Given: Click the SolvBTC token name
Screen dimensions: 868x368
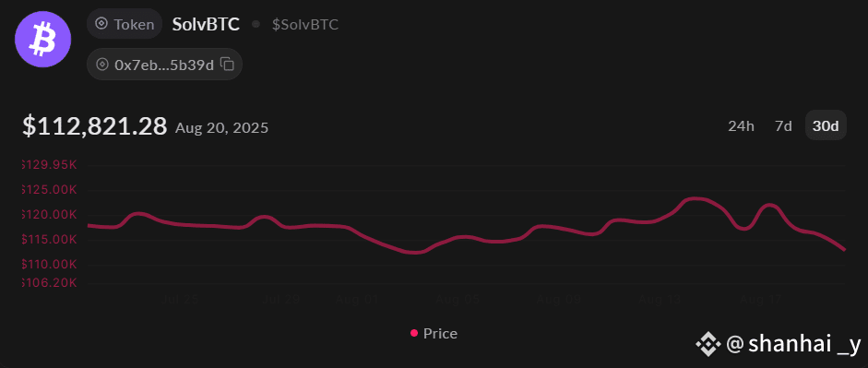Looking at the screenshot, I should click(x=206, y=24).
